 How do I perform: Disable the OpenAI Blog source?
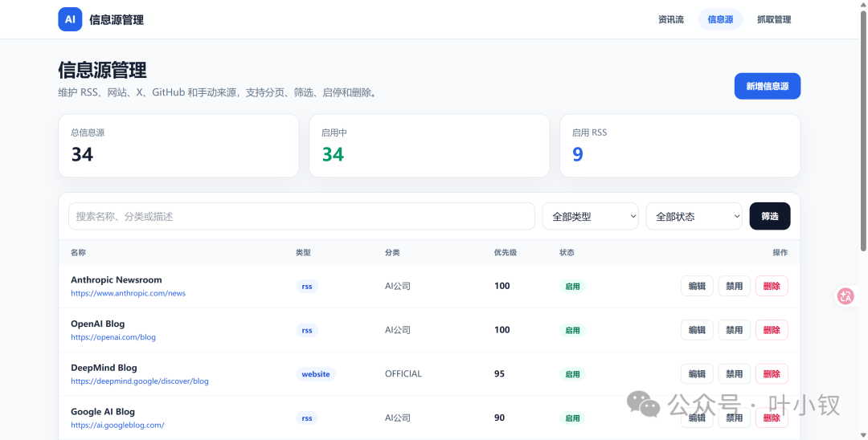pos(734,330)
